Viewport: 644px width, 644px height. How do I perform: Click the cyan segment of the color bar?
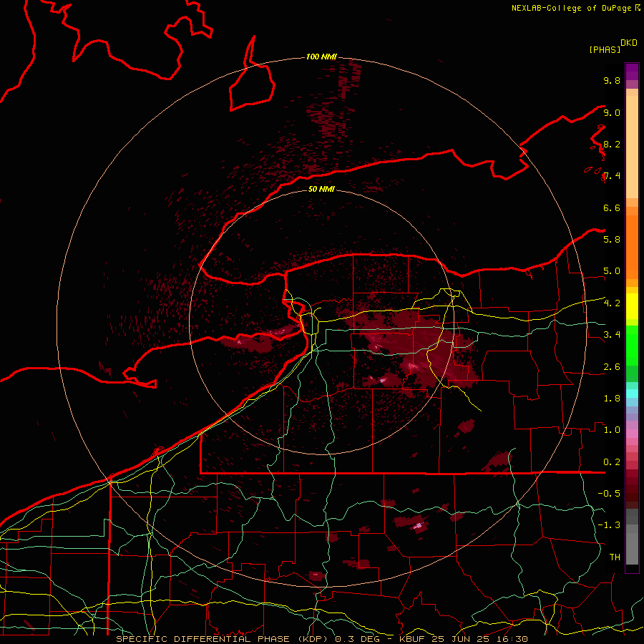click(632, 394)
